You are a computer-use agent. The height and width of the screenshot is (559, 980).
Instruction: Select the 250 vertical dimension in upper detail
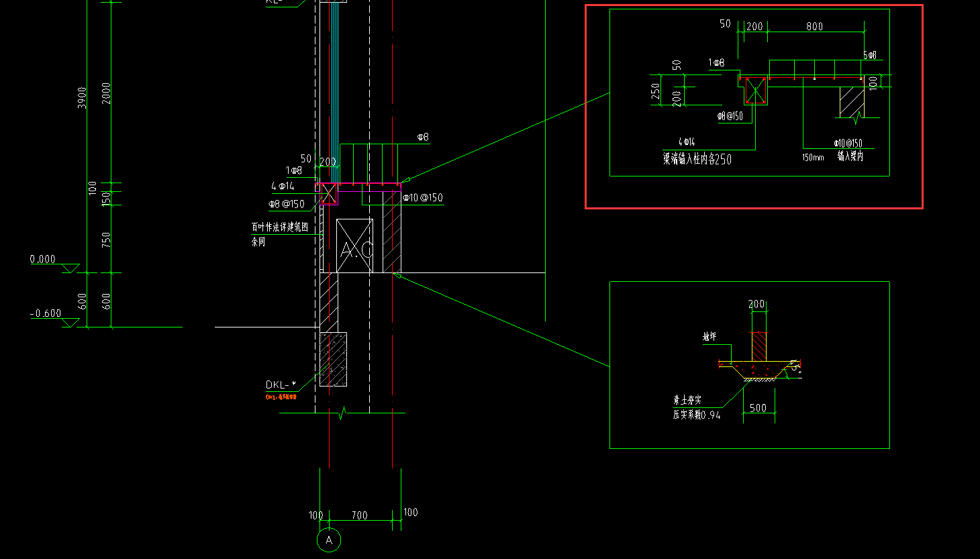[655, 91]
